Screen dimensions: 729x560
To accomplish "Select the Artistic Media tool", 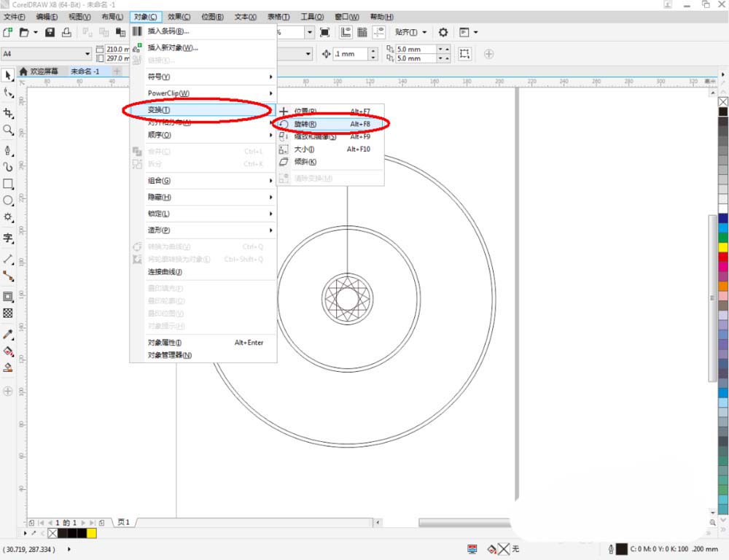I will click(x=8, y=167).
